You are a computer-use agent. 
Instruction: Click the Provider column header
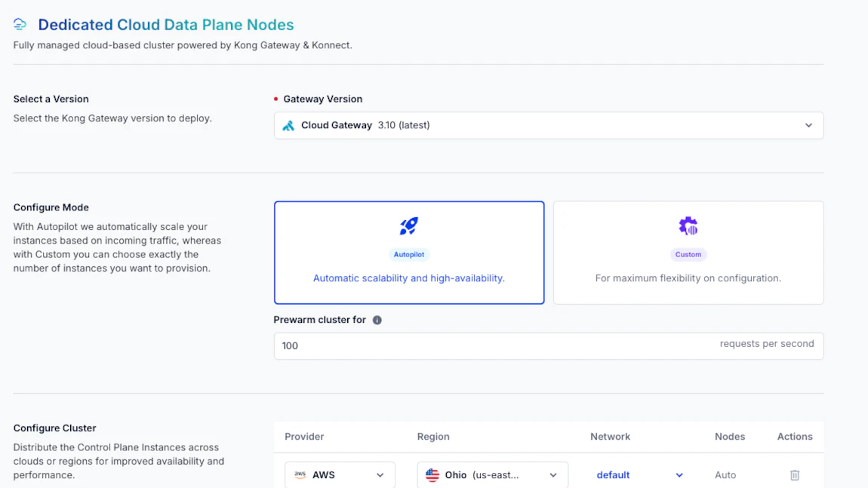(x=304, y=437)
